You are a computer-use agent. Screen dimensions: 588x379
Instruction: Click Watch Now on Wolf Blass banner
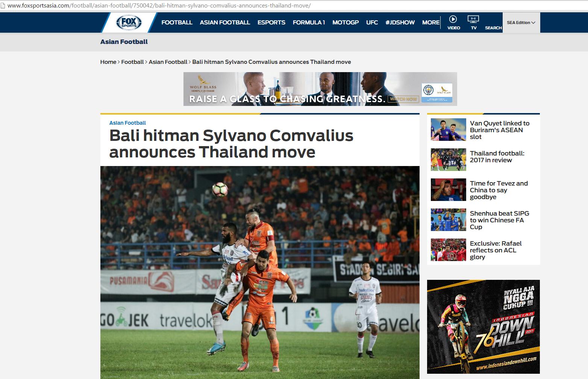tap(404, 99)
